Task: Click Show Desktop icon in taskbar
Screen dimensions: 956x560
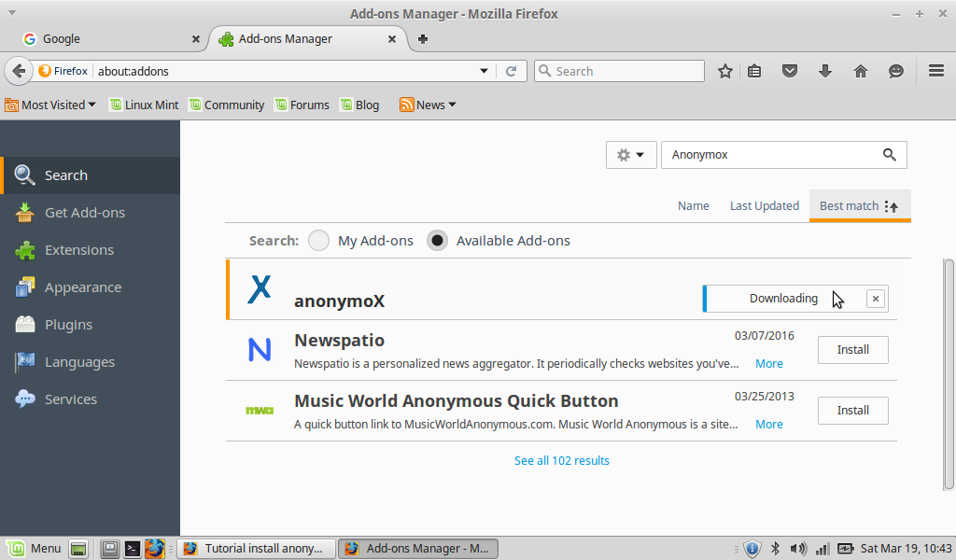Action: pos(78,549)
